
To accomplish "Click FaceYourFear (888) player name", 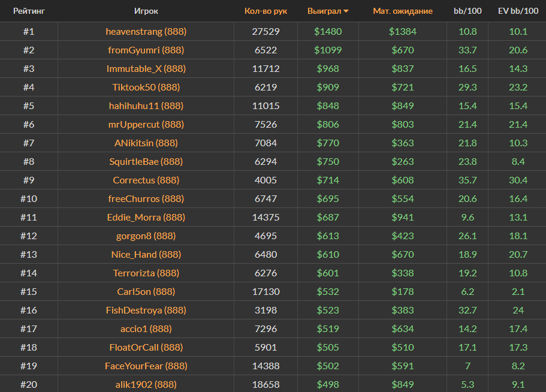I will tap(146, 366).
